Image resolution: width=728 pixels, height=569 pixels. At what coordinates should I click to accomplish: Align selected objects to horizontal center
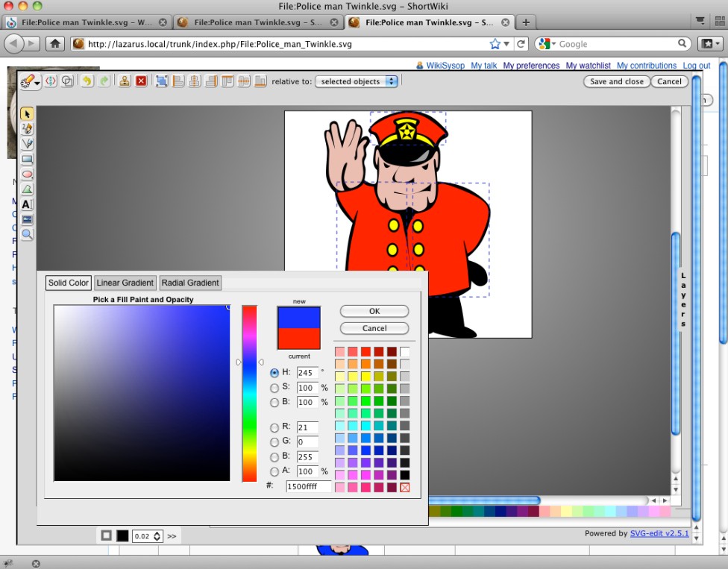195,81
